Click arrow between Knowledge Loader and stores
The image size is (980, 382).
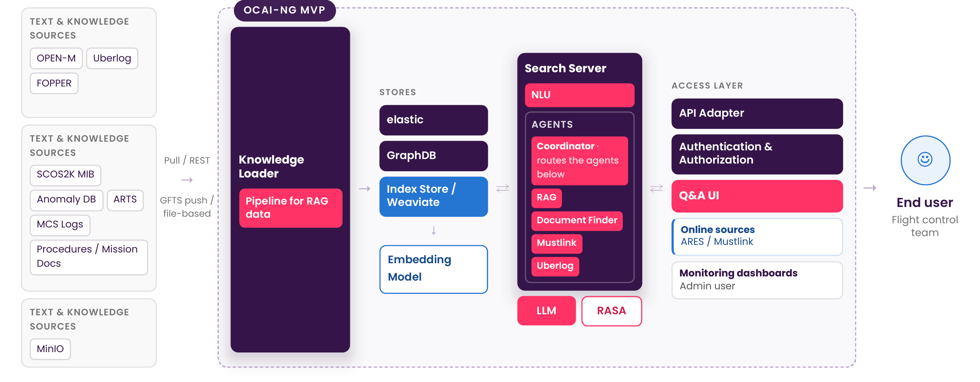pyautogui.click(x=365, y=189)
